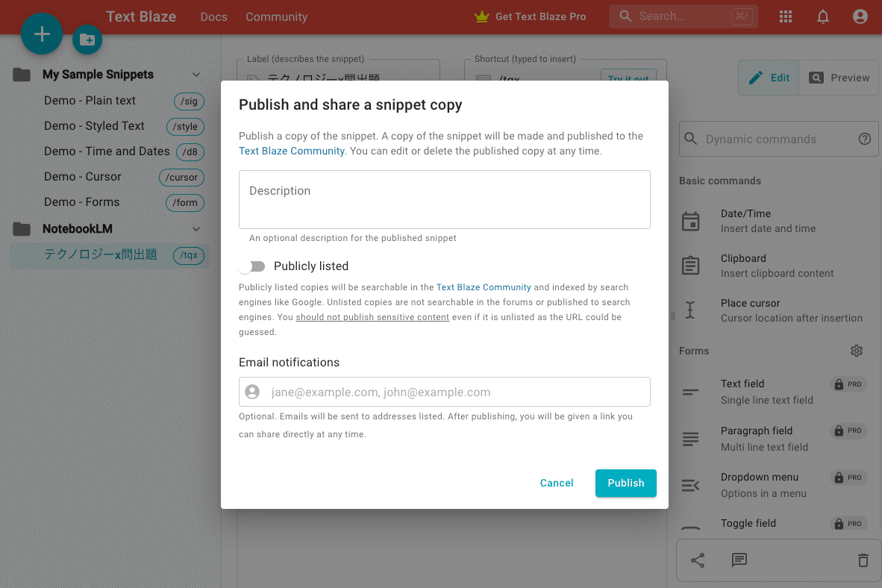Viewport: 882px width, 588px height.
Task: Click the Clipboard command label
Action: coord(743,258)
